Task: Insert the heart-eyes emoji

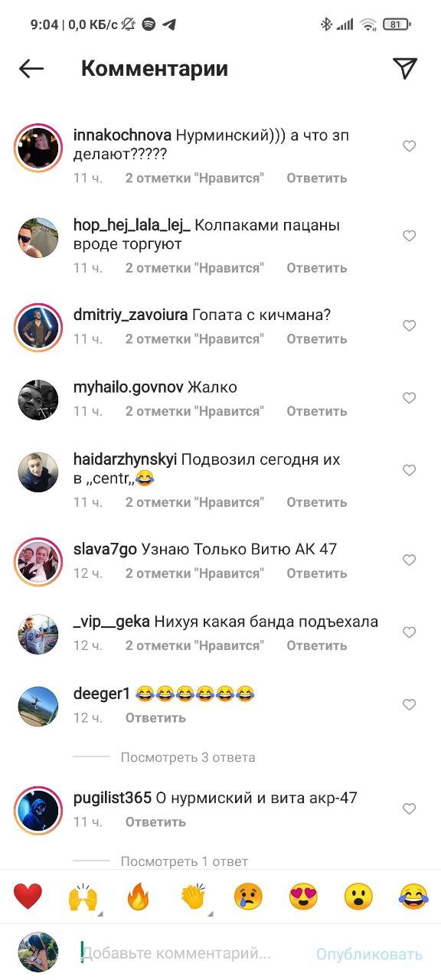Action: pyautogui.click(x=303, y=896)
